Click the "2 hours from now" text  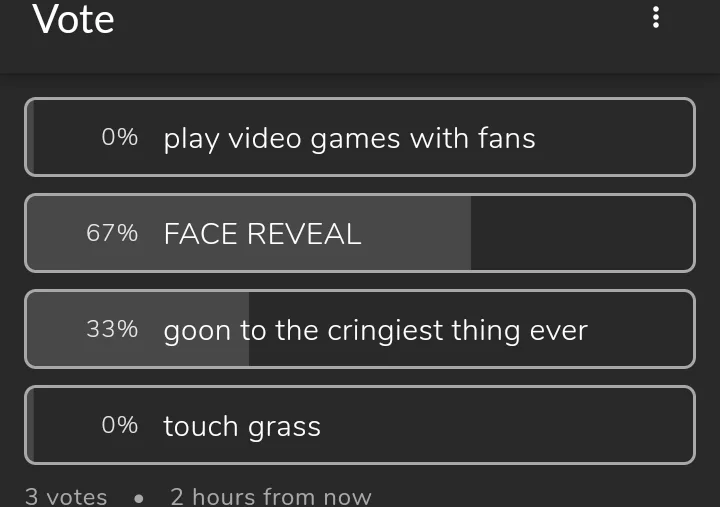tap(270, 496)
